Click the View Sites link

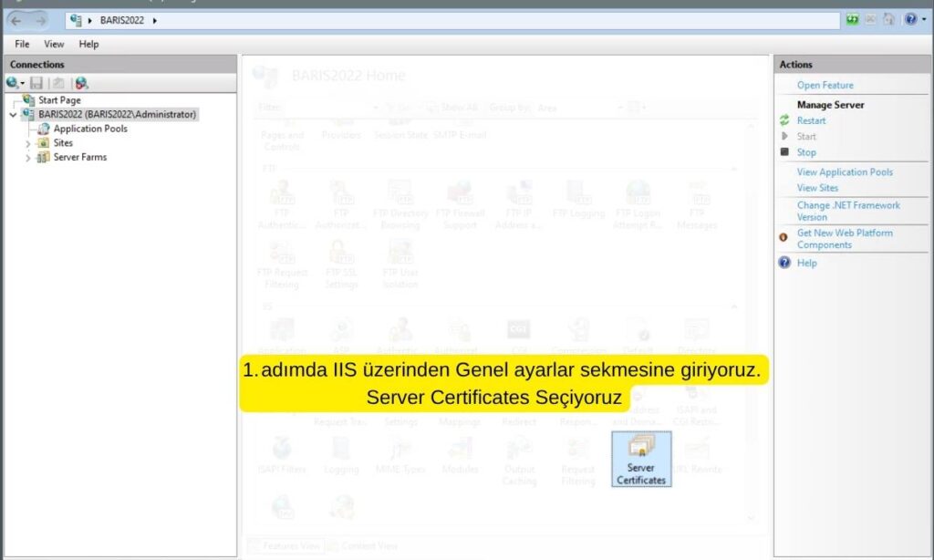tap(817, 188)
